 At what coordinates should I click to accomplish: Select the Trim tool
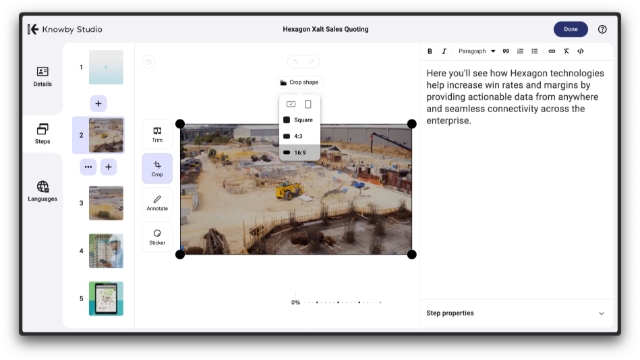(157, 134)
